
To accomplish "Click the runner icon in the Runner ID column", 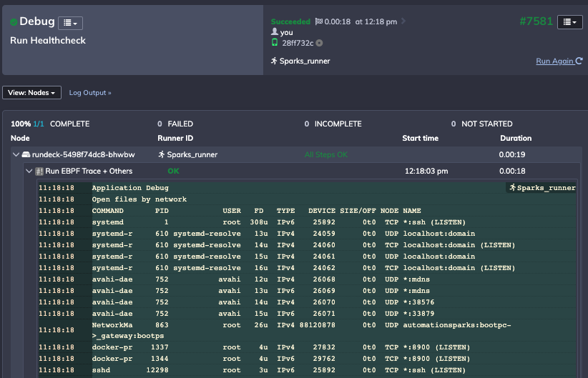I will [162, 154].
